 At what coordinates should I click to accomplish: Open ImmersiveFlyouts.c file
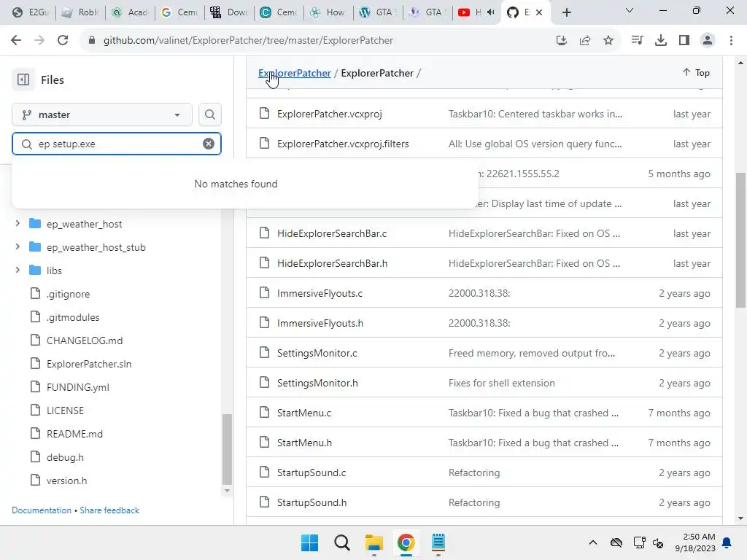point(320,293)
